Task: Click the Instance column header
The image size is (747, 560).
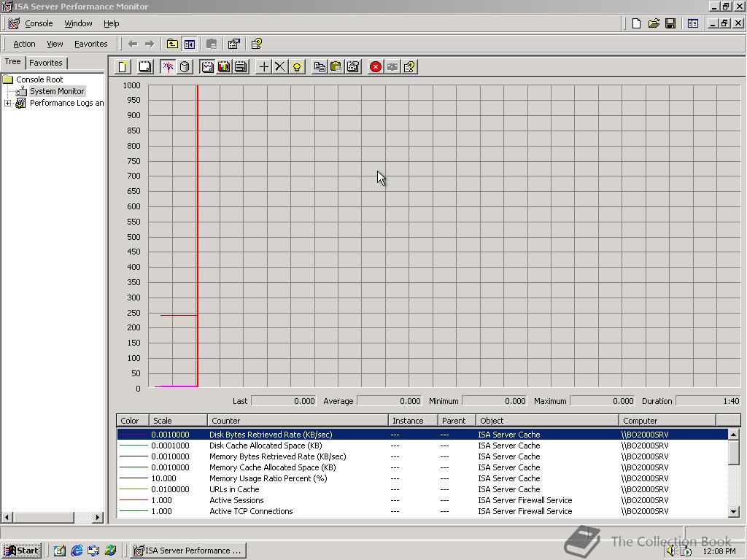Action: [413, 421]
